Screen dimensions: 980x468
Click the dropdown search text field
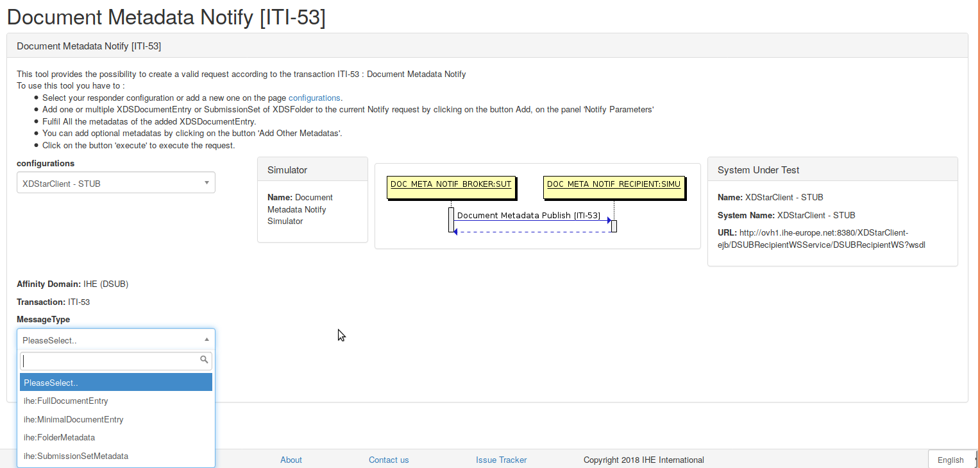pos(109,361)
